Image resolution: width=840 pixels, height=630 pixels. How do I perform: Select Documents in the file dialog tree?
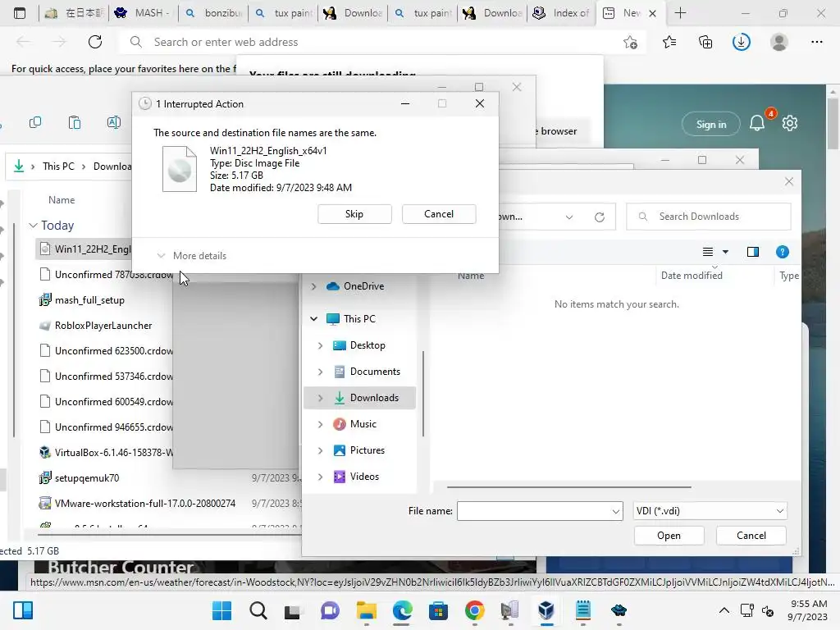pos(374,372)
